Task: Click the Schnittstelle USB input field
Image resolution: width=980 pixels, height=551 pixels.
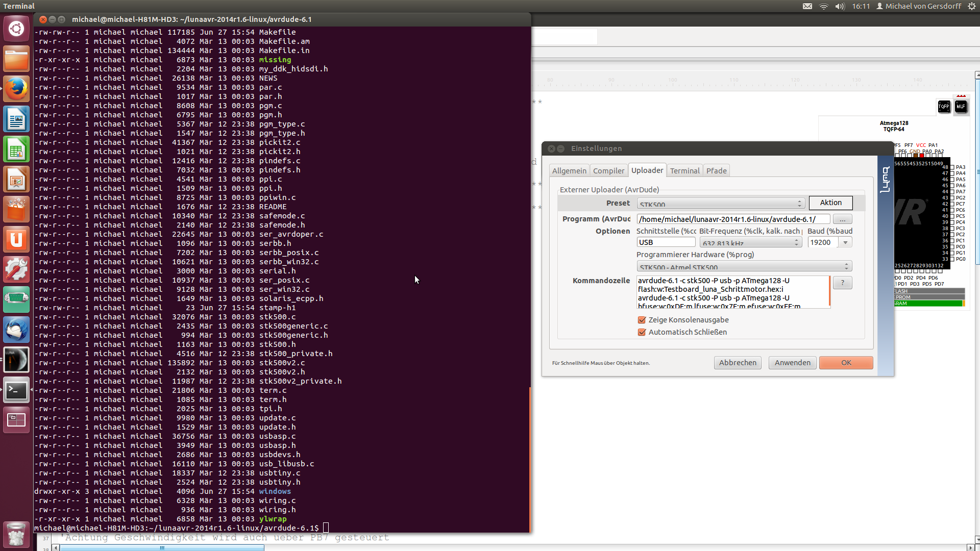Action: coord(666,242)
